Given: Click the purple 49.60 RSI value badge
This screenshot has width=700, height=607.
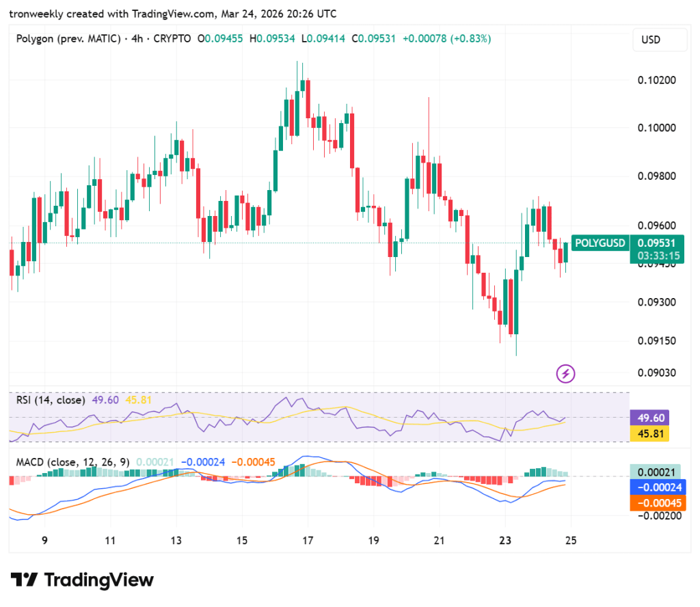Looking at the screenshot, I should point(651,418).
